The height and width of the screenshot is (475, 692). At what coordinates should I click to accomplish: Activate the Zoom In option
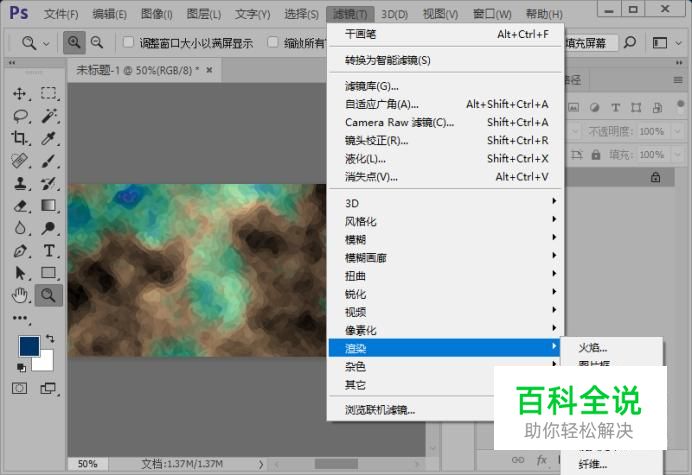pyautogui.click(x=74, y=43)
